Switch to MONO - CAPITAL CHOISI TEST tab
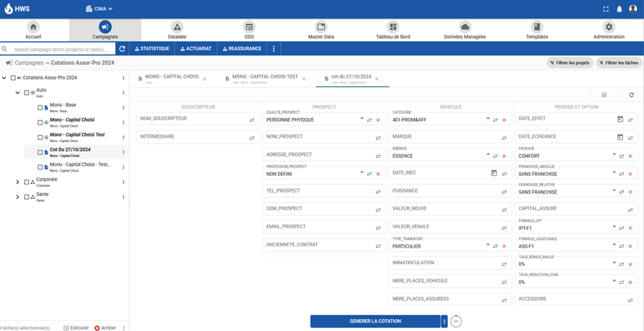The image size is (644, 331). click(x=264, y=78)
